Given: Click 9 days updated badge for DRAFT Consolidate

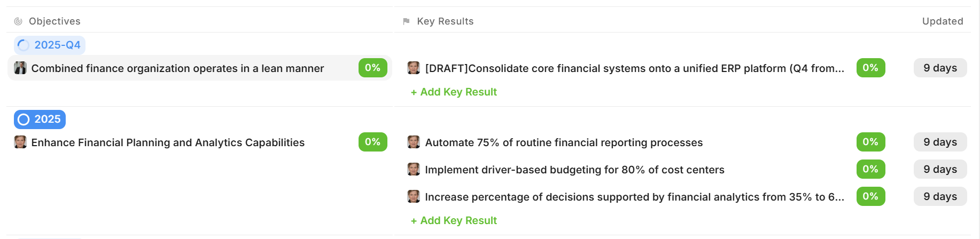Looking at the screenshot, I should 940,68.
